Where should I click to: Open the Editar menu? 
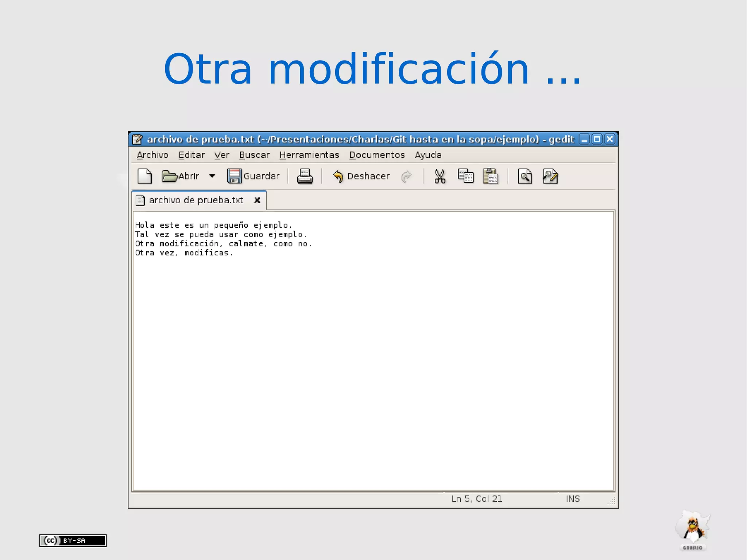pos(191,155)
